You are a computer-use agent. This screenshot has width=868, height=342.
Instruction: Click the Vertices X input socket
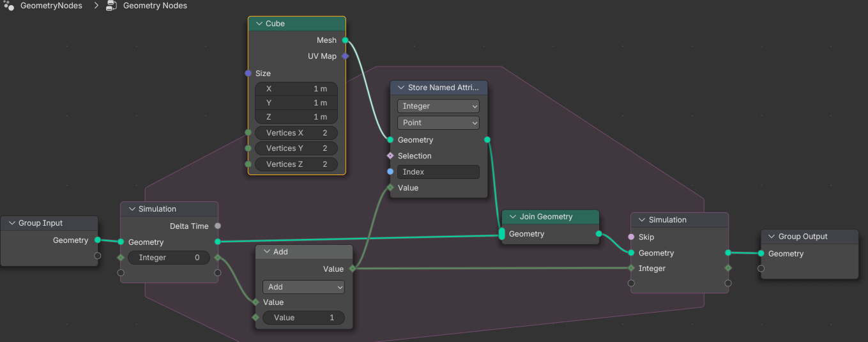click(x=248, y=133)
